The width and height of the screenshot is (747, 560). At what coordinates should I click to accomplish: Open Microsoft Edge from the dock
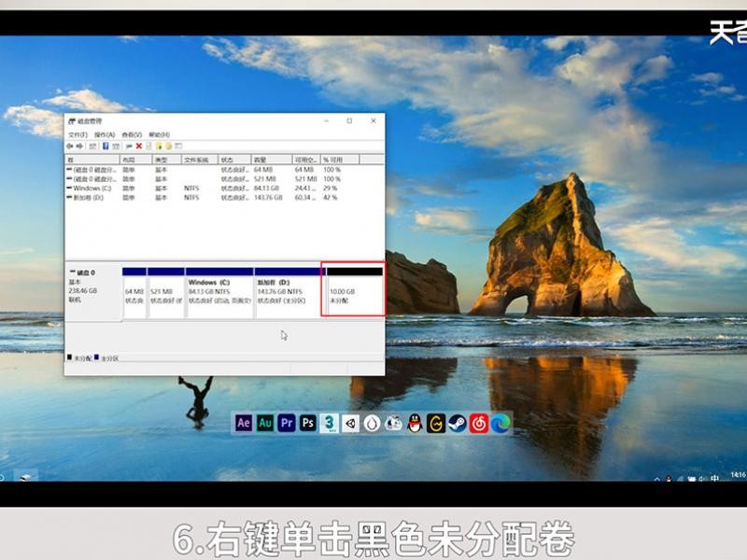(500, 423)
